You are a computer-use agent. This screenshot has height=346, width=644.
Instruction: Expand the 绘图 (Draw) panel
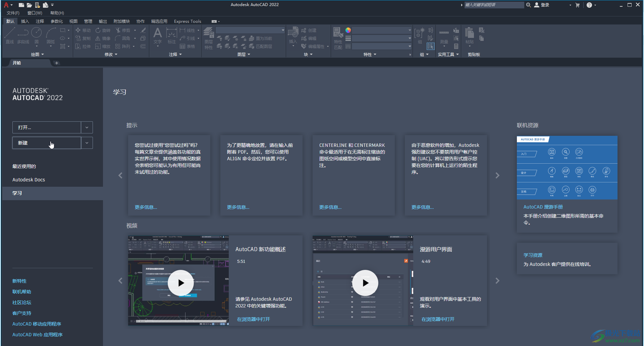tap(38, 54)
